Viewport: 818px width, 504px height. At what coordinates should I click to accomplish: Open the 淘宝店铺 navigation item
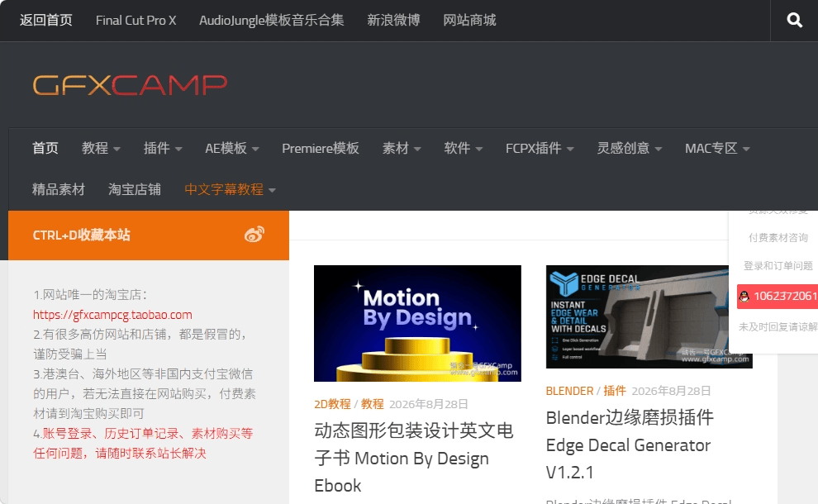pyautogui.click(x=135, y=189)
